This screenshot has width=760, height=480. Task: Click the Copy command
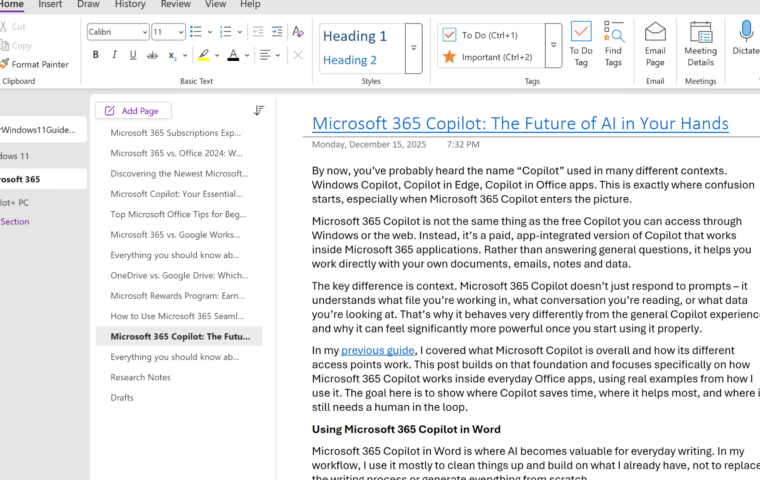[x=16, y=46]
